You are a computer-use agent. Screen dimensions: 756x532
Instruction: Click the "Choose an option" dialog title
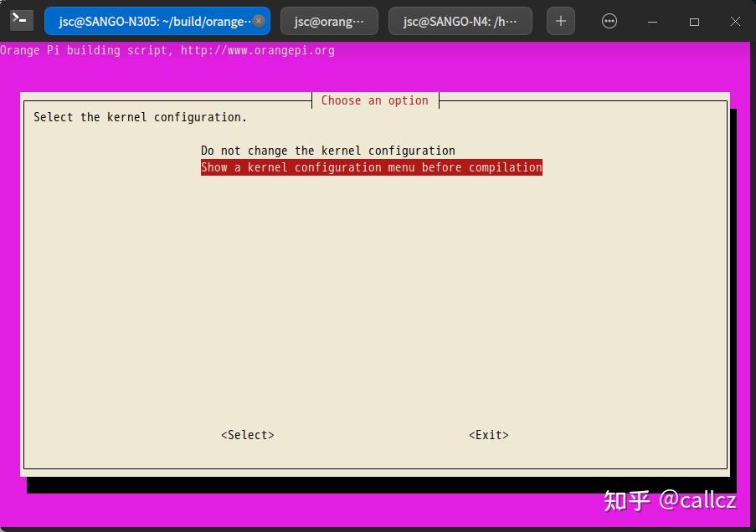pyautogui.click(x=374, y=100)
